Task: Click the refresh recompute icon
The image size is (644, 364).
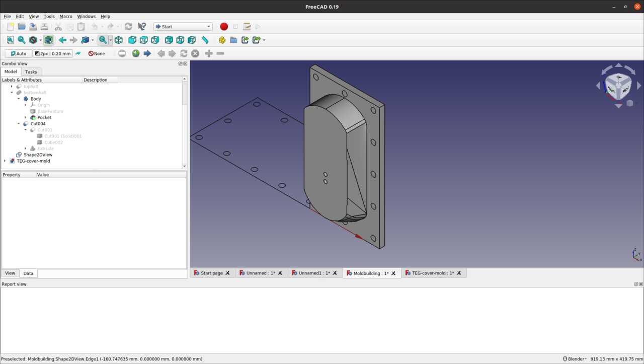Action: 128,27
